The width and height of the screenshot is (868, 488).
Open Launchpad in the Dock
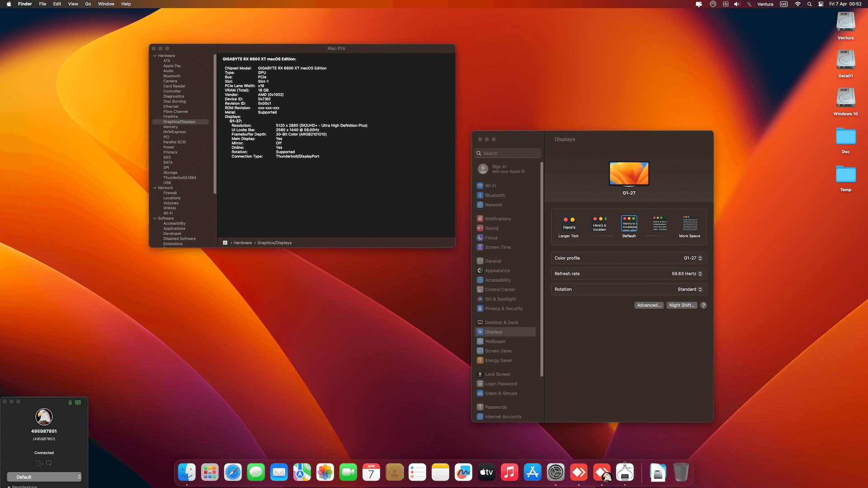210,473
